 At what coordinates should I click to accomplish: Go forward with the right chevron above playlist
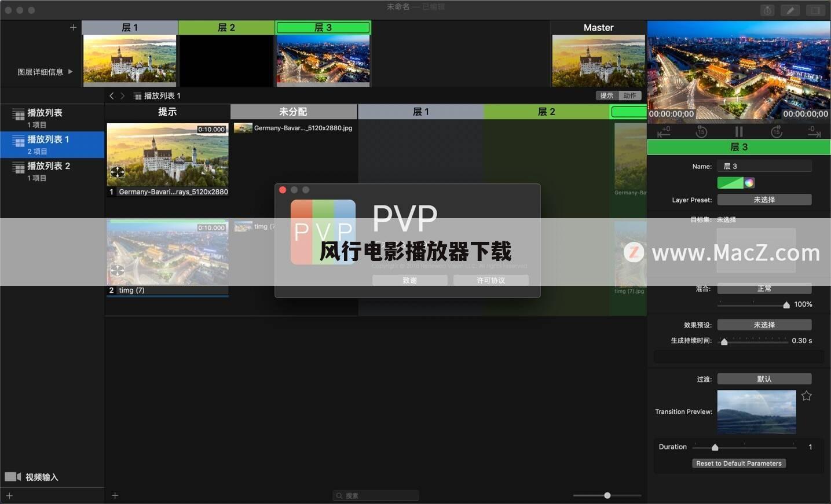pyautogui.click(x=122, y=95)
